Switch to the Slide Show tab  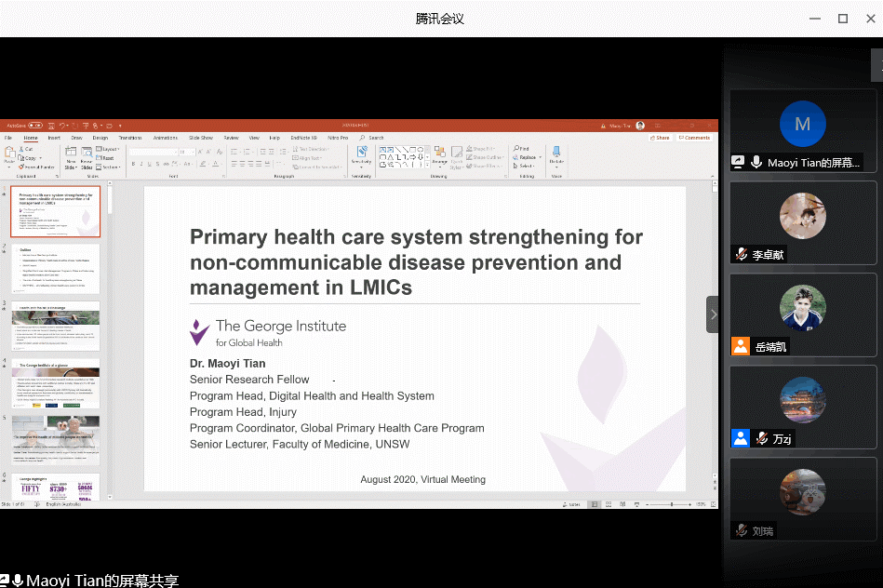(x=201, y=138)
